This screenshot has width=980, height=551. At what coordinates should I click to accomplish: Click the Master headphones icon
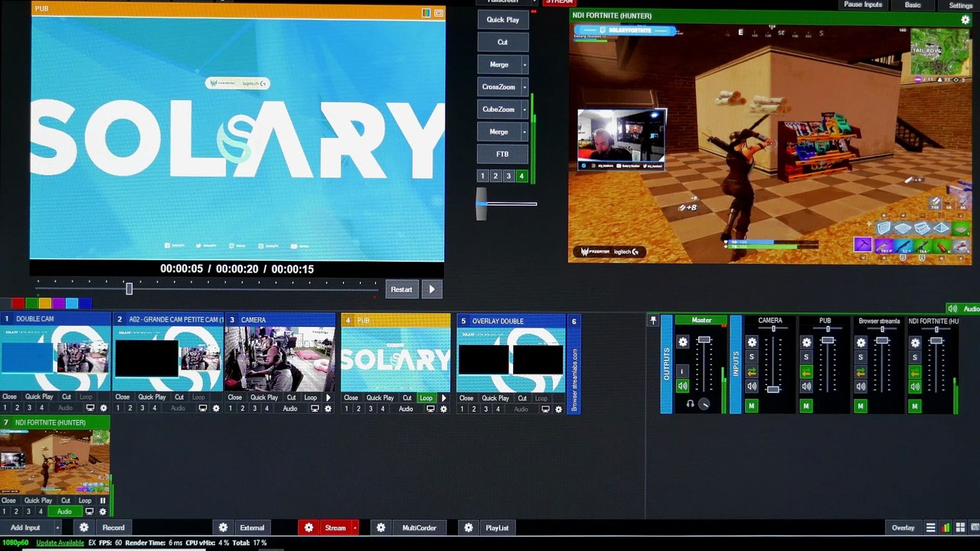690,403
